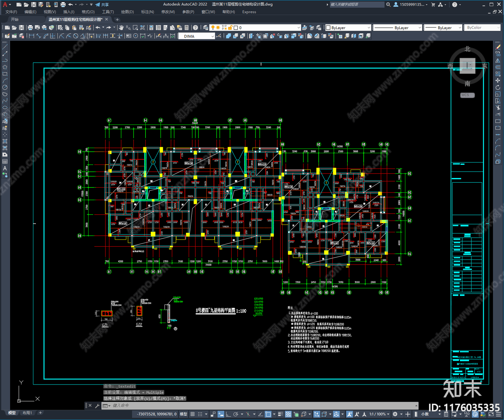Click the WCS button under the ViewCube
The width and height of the screenshot is (504, 420).
467,95
